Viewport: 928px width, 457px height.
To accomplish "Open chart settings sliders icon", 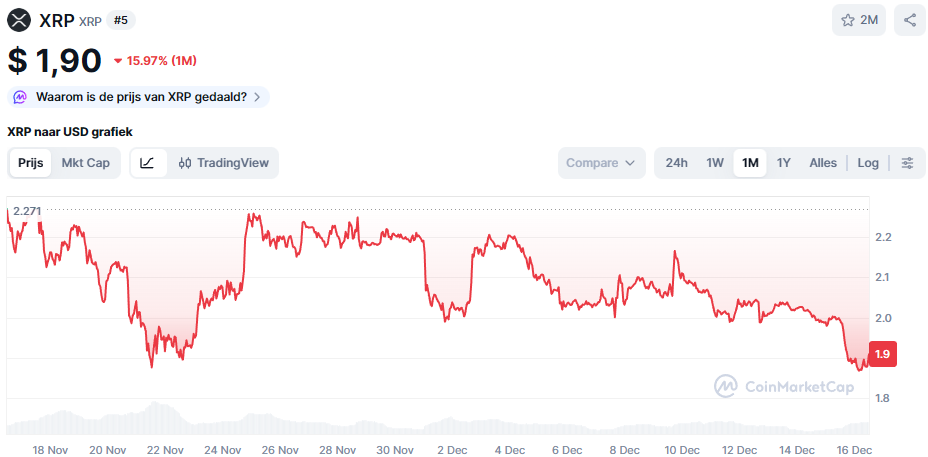I will coord(907,163).
